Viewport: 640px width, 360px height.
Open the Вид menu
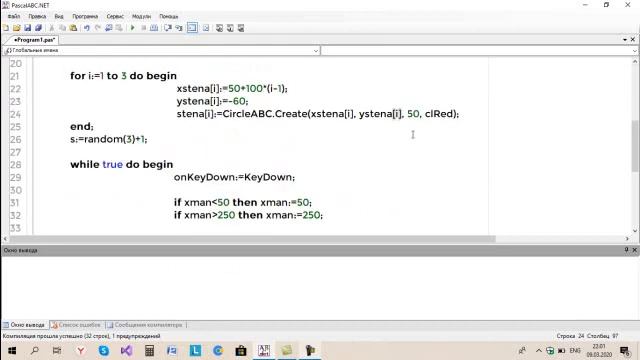point(59,16)
